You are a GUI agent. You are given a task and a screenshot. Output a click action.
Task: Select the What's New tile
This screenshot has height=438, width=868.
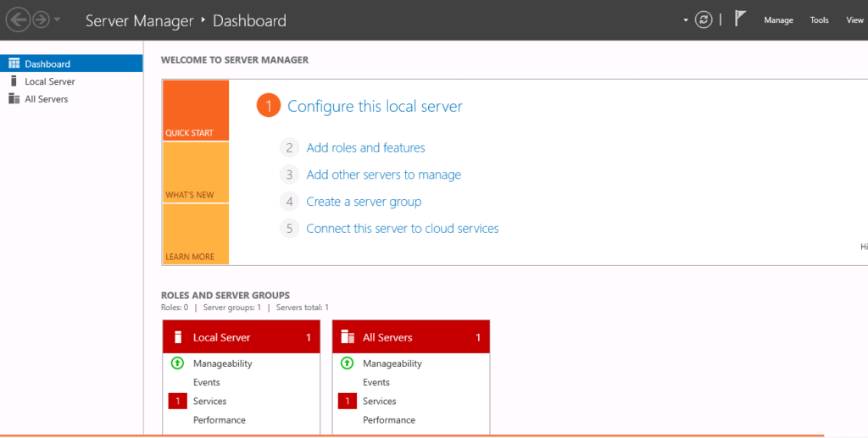196,173
